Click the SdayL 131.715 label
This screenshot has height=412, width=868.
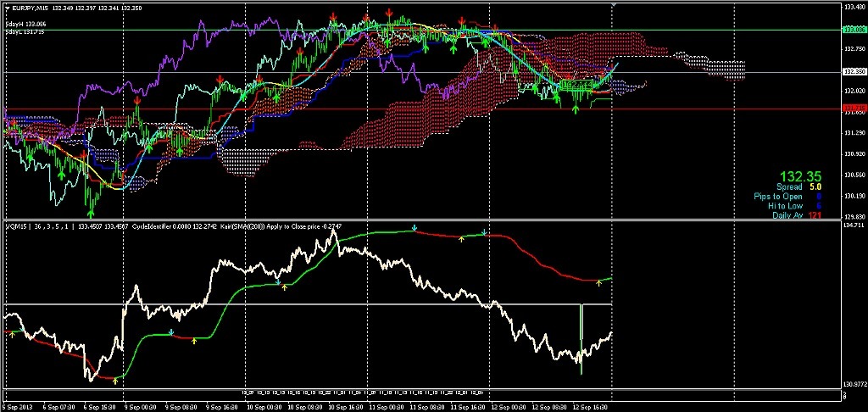point(25,31)
